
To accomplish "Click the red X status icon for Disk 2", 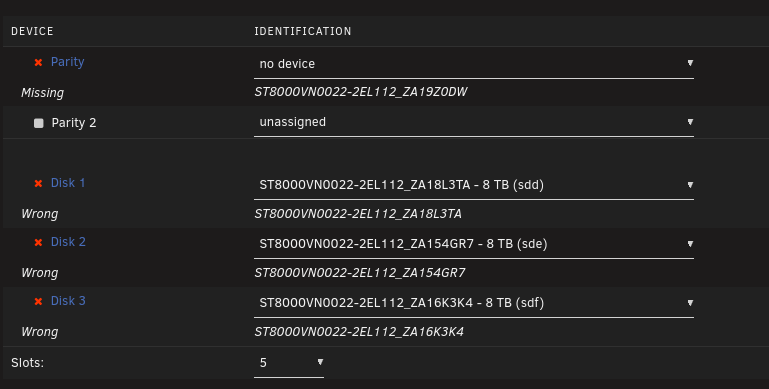I will pos(38,242).
